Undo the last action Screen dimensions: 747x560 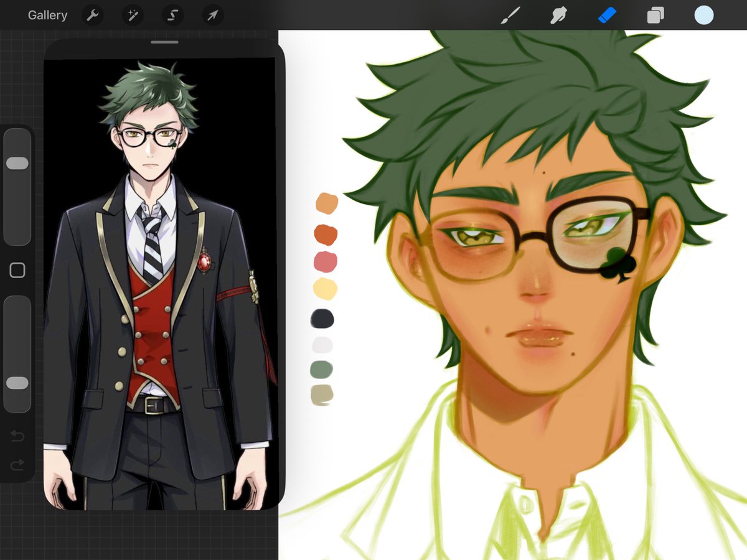tap(17, 437)
